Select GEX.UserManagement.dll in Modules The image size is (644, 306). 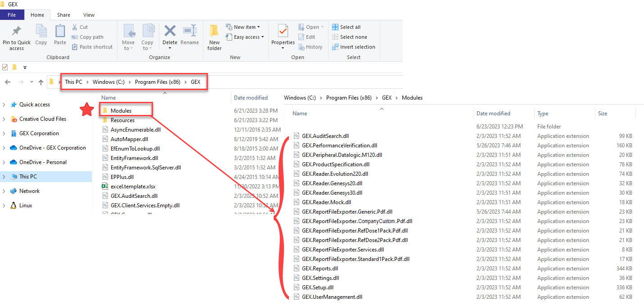[x=332, y=297]
